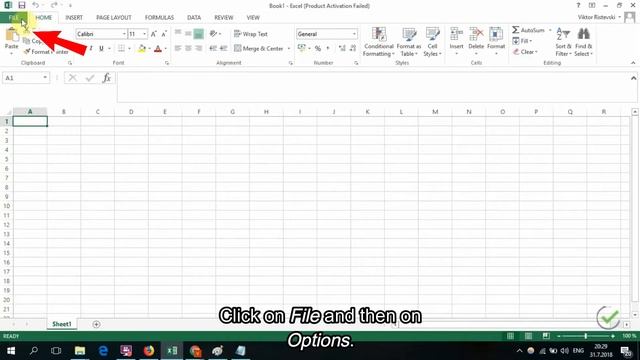This screenshot has width=640, height=360.
Task: Add a new sheet with plus icon
Action: click(96, 324)
